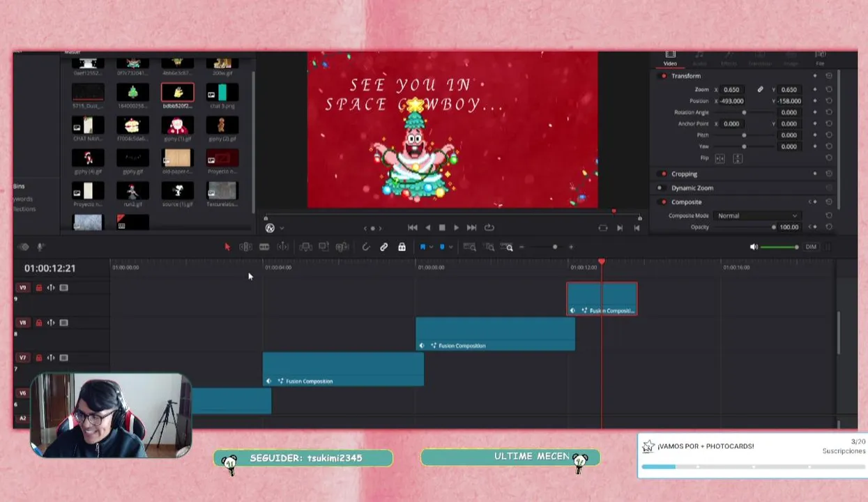This screenshot has height=502, width=868.
Task: Toggle zoom X/Y link chain icon
Action: click(761, 89)
